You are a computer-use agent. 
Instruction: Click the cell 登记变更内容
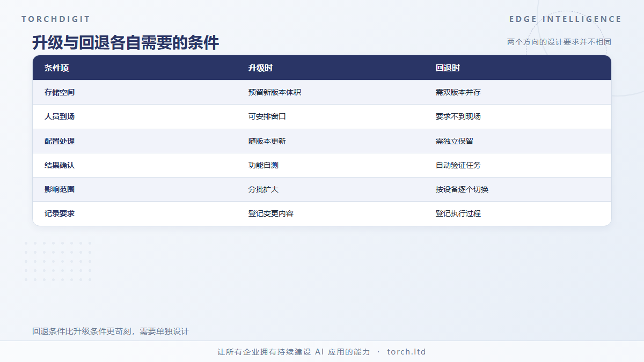click(x=271, y=213)
